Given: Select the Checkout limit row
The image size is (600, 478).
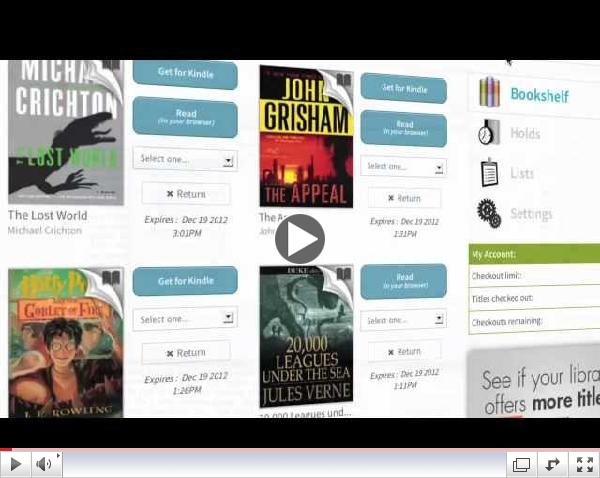Looking at the screenshot, I should point(534,276).
